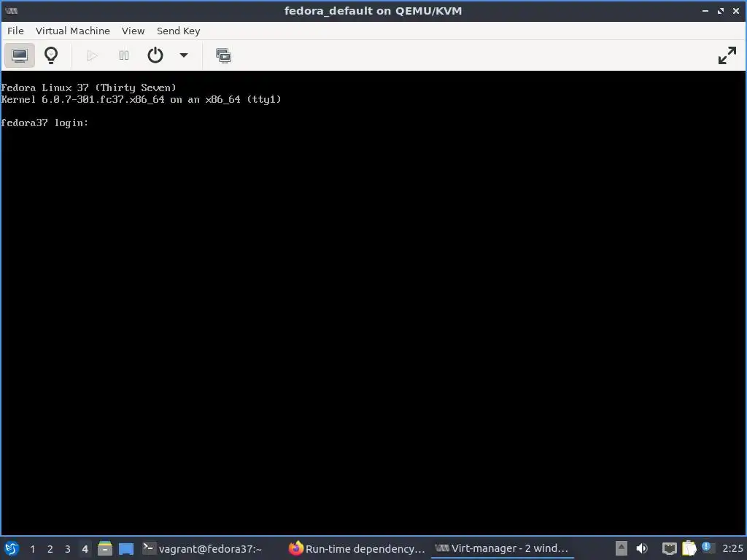Screen dimensions: 747x560
Task: Switch to workspace 2
Action: [x=50, y=549]
